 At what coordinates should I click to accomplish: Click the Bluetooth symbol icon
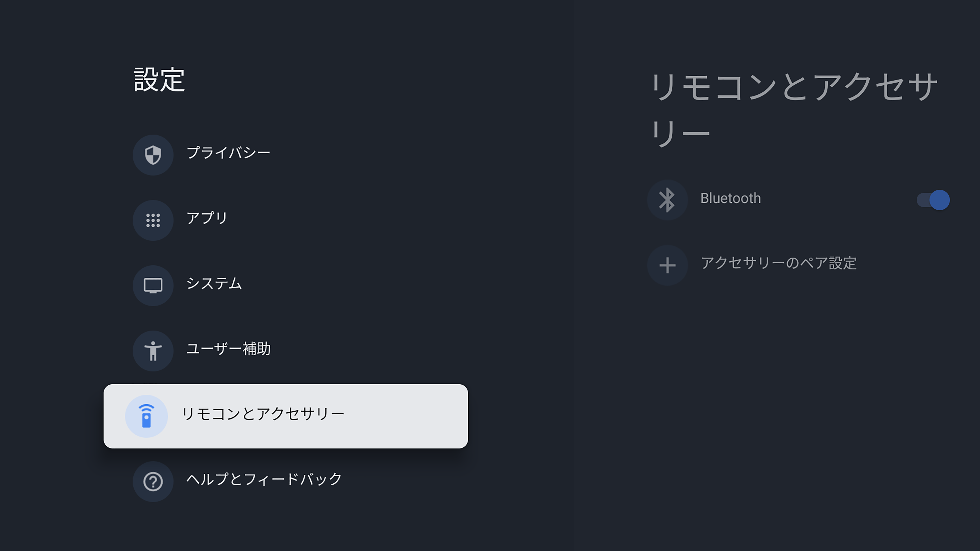pos(667,200)
